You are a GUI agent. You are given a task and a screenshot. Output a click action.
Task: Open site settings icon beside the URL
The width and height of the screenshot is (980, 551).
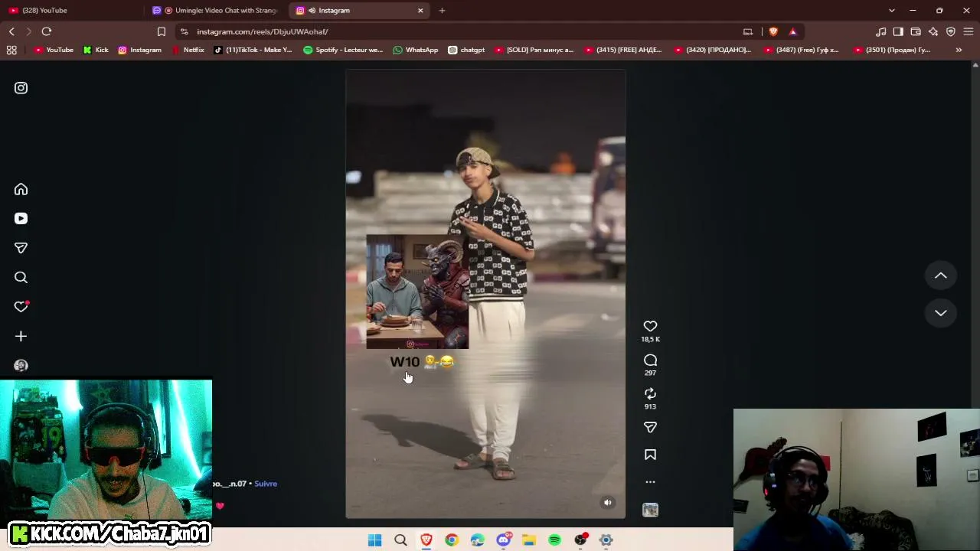184,31
